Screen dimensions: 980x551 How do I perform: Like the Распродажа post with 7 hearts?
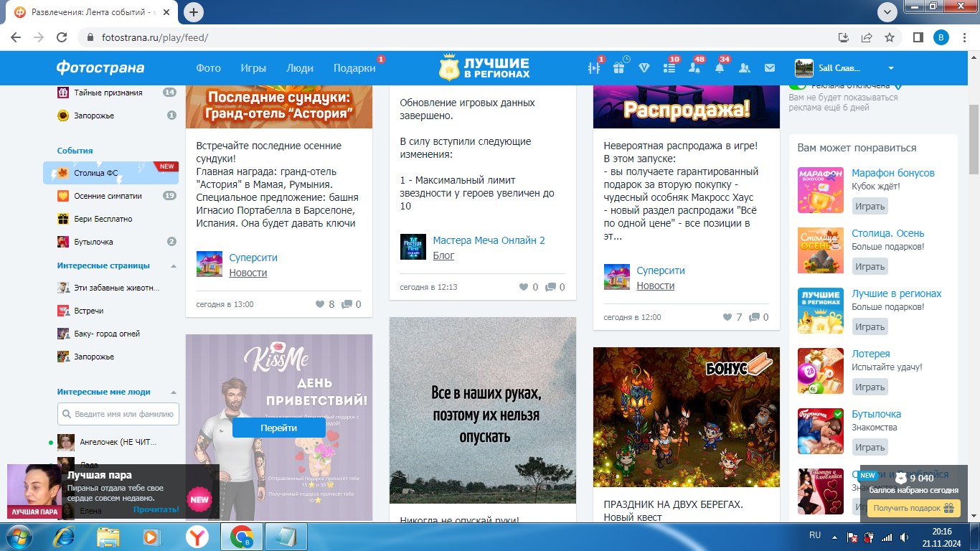point(727,317)
